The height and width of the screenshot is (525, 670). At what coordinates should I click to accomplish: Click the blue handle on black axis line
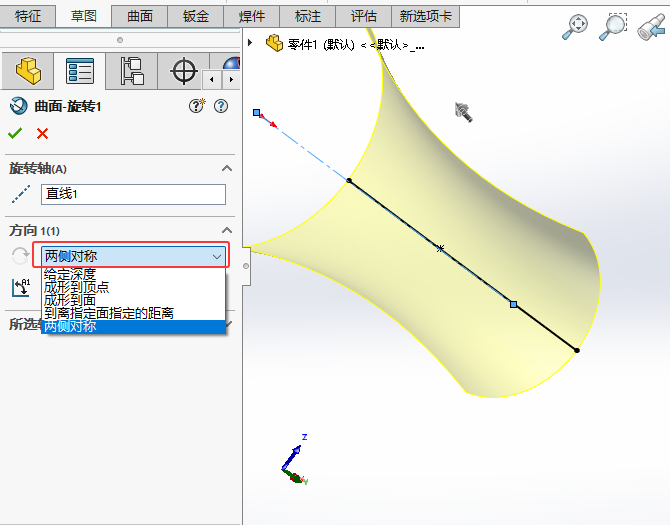click(x=514, y=305)
